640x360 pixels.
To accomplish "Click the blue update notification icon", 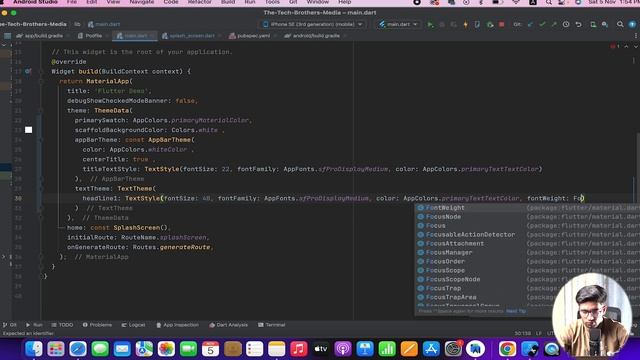I will (632, 24).
